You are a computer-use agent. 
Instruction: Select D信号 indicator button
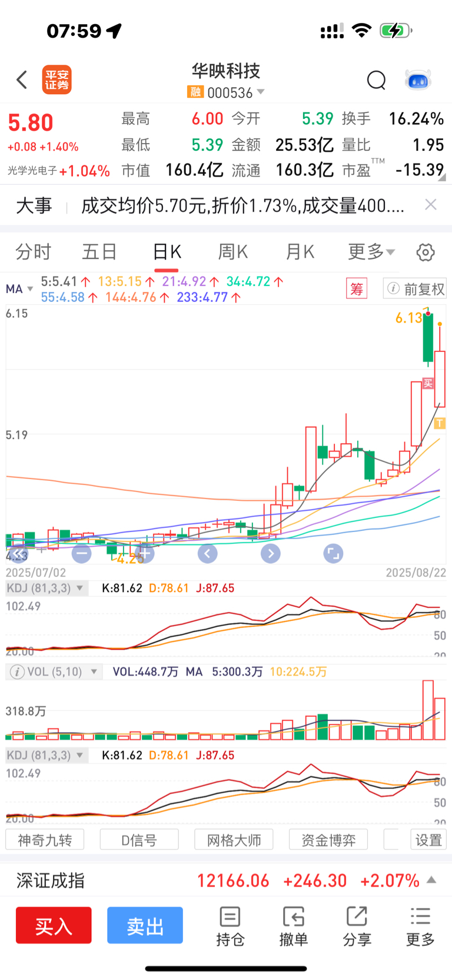139,839
